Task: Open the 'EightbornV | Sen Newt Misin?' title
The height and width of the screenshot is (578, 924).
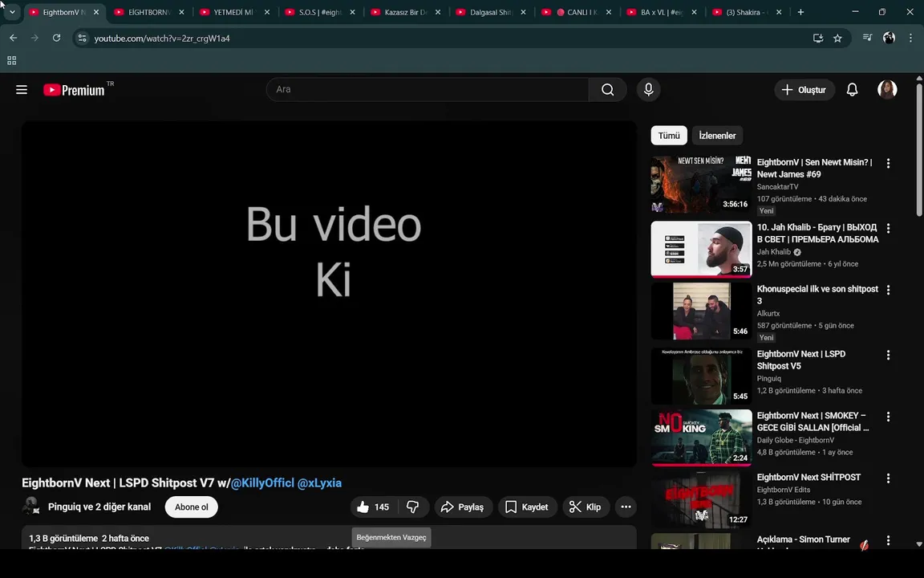Action: (814, 168)
